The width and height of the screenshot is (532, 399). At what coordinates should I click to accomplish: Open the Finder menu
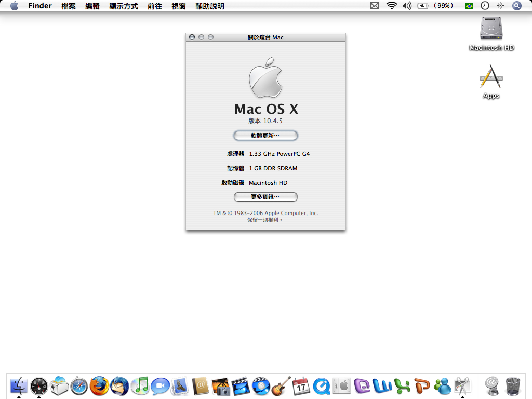pyautogui.click(x=40, y=6)
